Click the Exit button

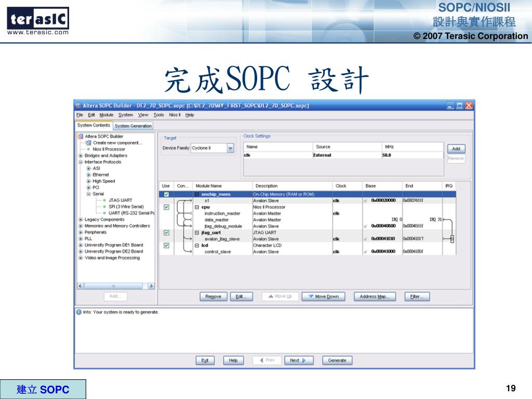coord(205,361)
